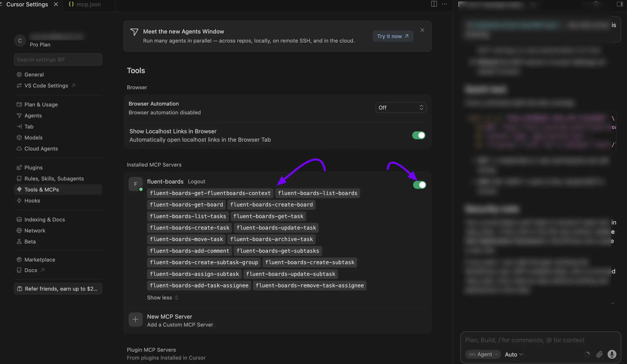Dismiss the Agents Window banner
The width and height of the screenshot is (627, 364).
[x=422, y=30]
